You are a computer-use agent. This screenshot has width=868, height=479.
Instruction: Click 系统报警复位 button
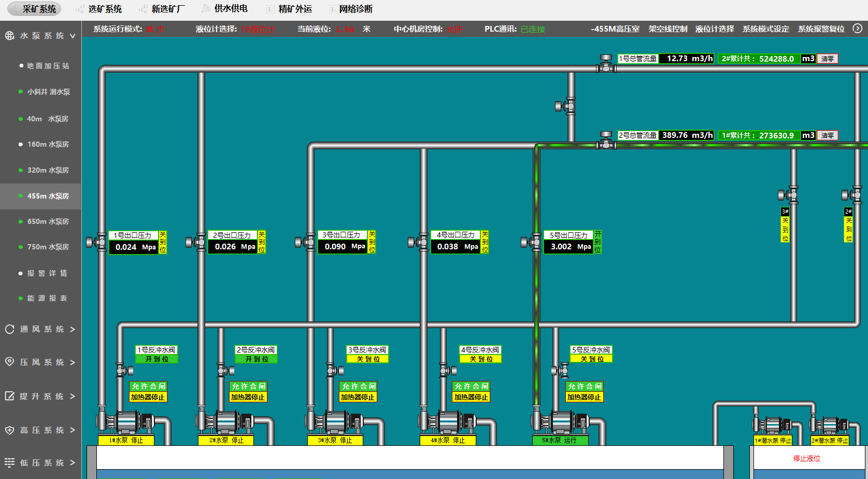(x=821, y=29)
